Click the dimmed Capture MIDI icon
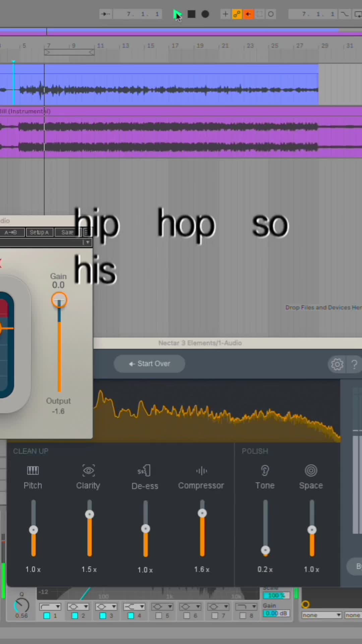The image size is (362, 644). click(x=260, y=14)
